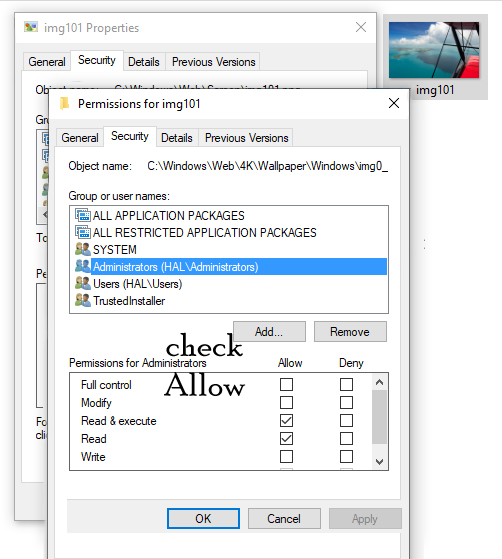Click permissions list scroll down arrow
The height and width of the screenshot is (559, 502).
pyautogui.click(x=379, y=462)
